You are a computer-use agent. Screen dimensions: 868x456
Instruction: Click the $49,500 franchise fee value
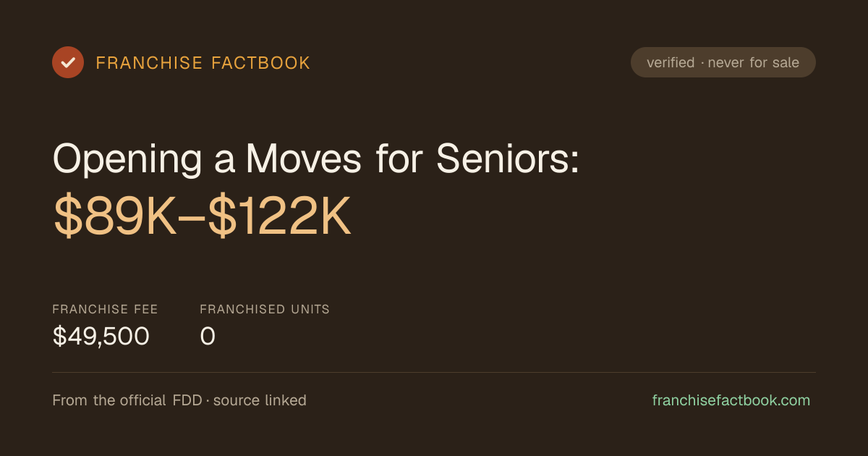pos(101,336)
